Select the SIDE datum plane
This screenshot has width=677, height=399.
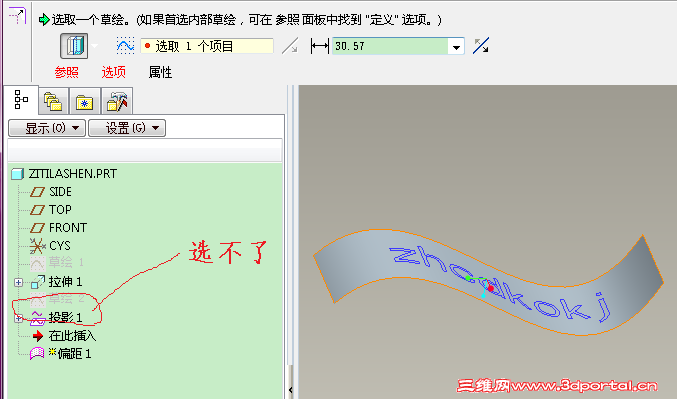pyautogui.click(x=60, y=192)
